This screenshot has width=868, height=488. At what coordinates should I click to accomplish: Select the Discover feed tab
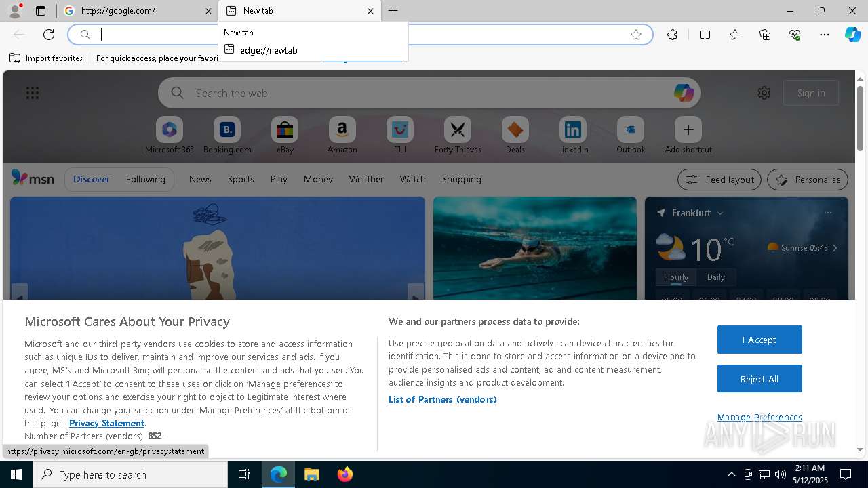[92, 179]
